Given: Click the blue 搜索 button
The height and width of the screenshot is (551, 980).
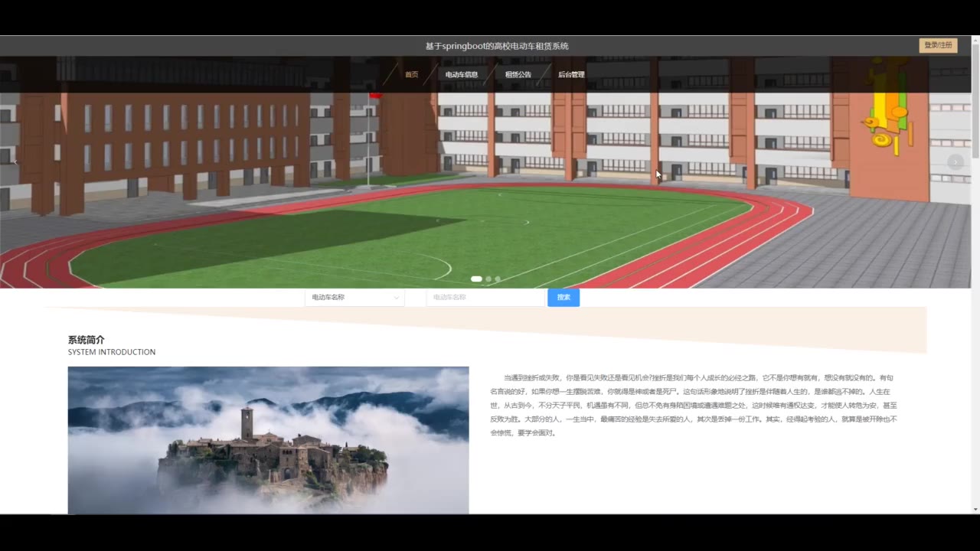Looking at the screenshot, I should 563,297.
